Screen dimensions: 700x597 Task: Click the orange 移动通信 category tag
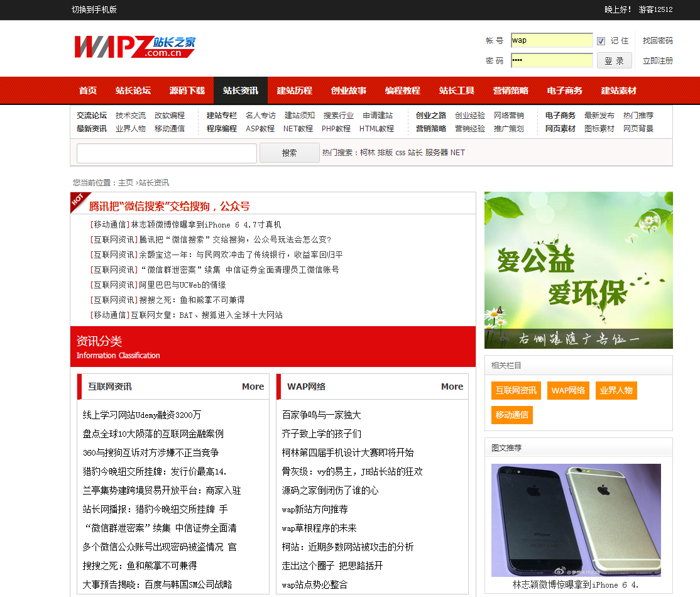(511, 415)
